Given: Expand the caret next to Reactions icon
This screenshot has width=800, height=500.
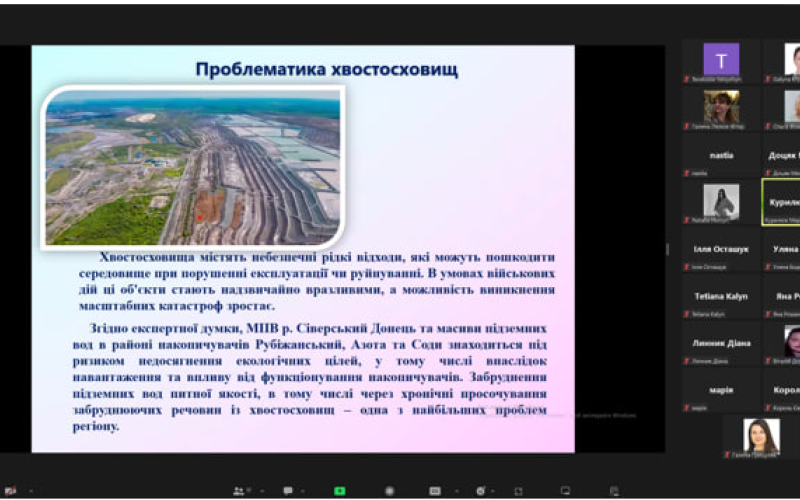Looking at the screenshot, I should 493,491.
